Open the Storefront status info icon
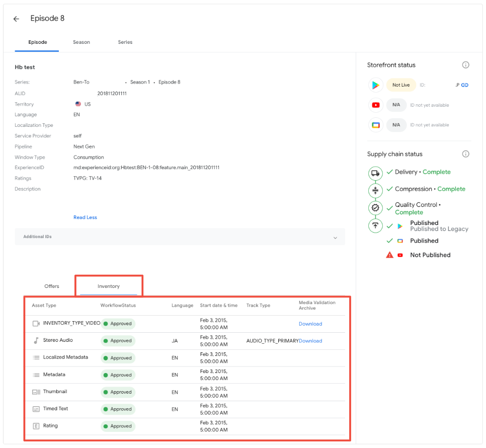486x448 pixels. [465, 65]
